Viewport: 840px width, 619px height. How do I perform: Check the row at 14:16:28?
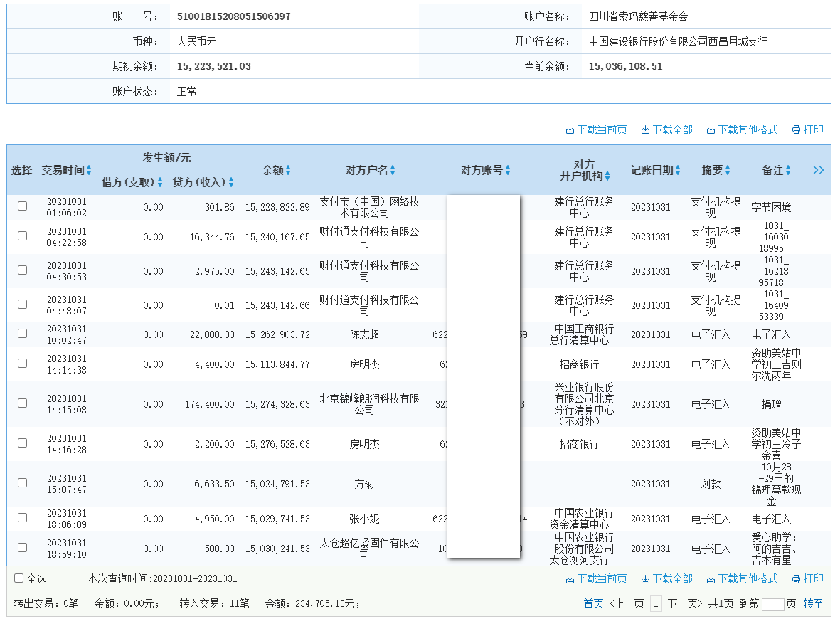pos(23,443)
